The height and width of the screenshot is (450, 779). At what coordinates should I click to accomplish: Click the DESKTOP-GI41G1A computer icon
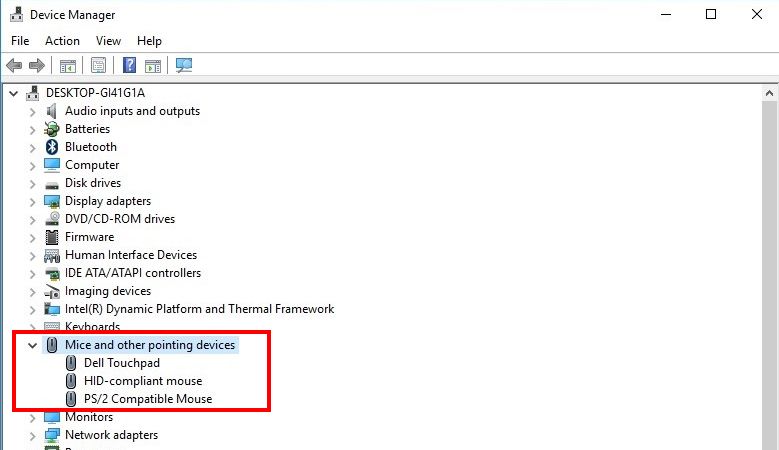click(33, 93)
